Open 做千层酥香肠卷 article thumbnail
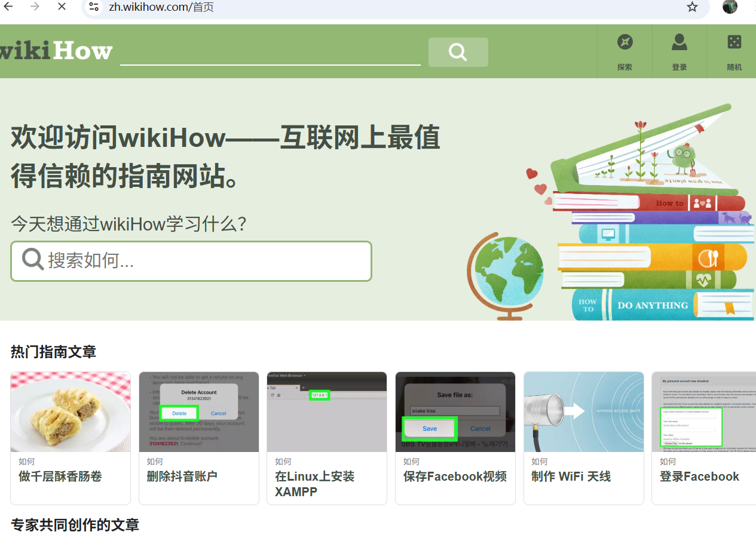This screenshot has height=535, width=756. (71, 412)
